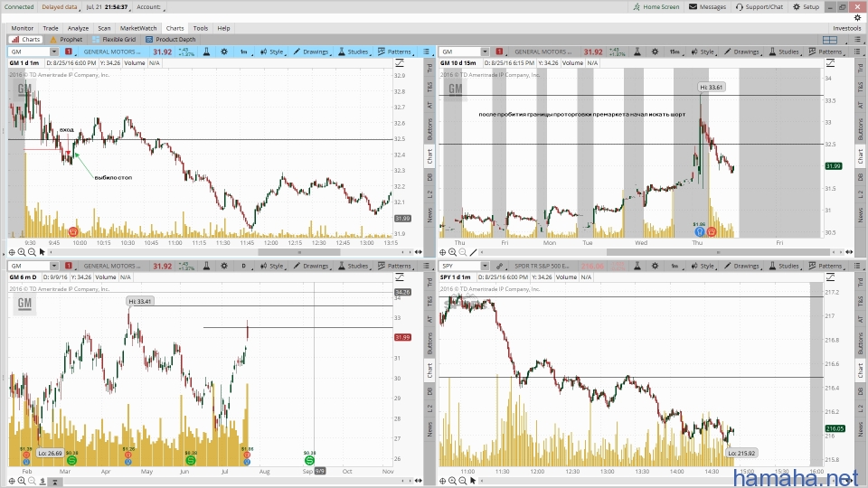Image resolution: width=868 pixels, height=488 pixels.
Task: Open the Setup gear menu
Action: click(x=806, y=6)
